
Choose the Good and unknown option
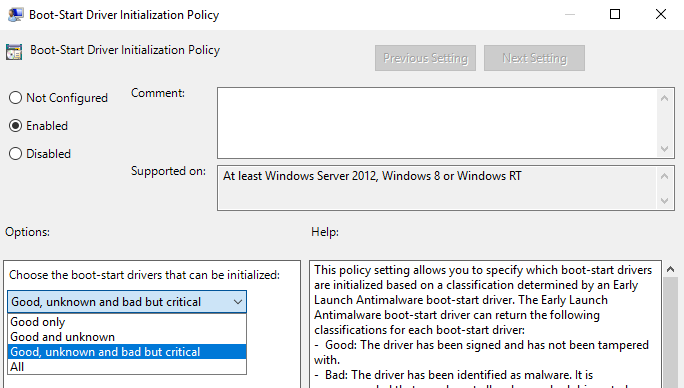127,337
